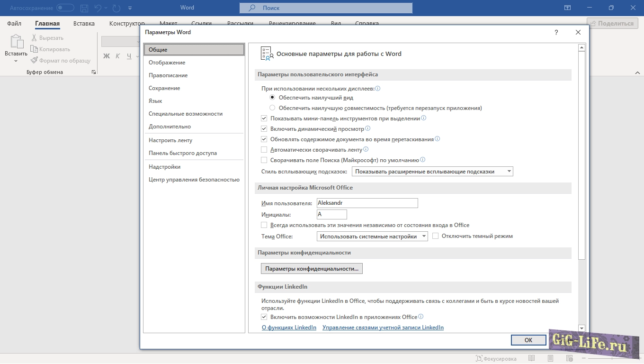
Task: Open the ScreenTip style dropdown
Action: 432,172
